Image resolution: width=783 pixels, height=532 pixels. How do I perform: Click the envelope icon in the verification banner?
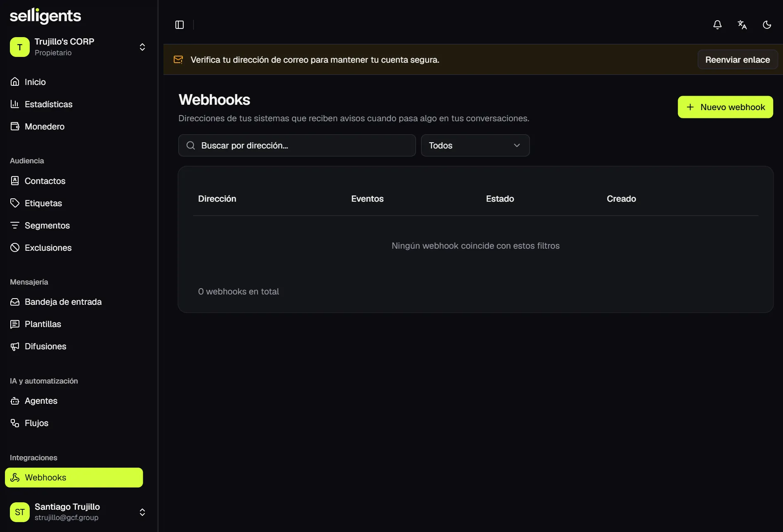point(178,60)
